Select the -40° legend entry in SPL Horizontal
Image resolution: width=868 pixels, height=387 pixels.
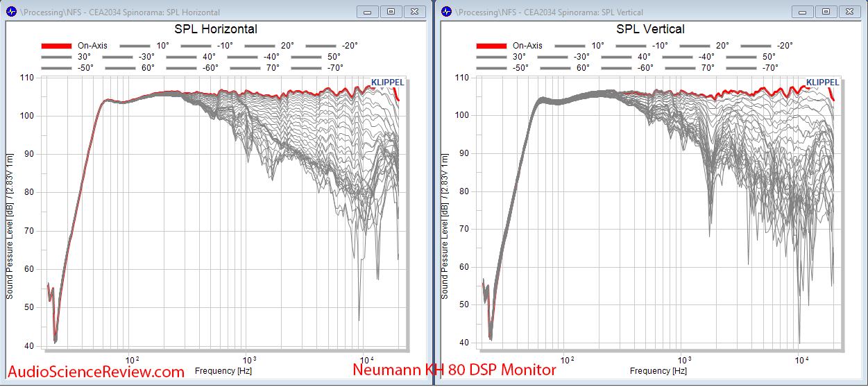[x=255, y=57]
